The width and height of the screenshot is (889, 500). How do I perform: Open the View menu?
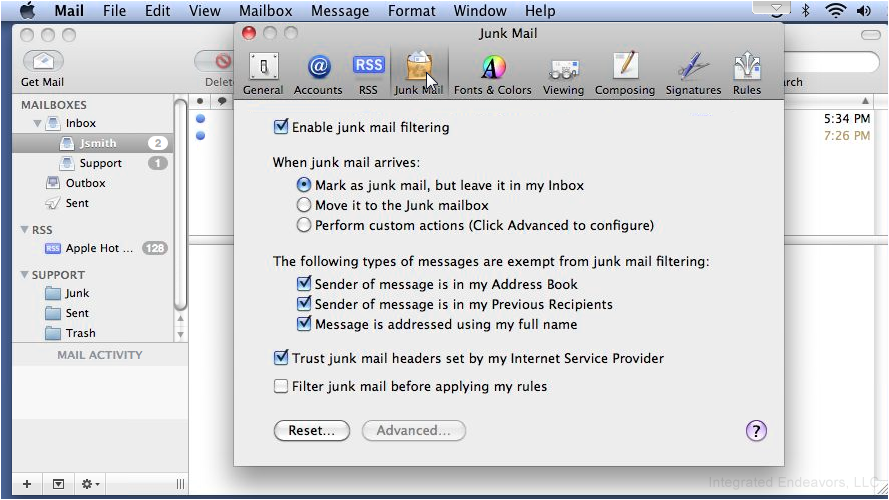[x=204, y=11]
